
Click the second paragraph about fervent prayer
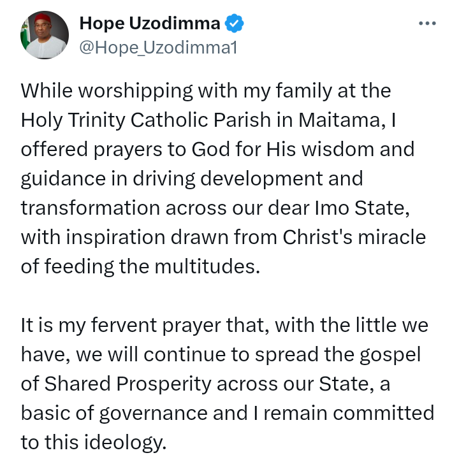coord(228,384)
